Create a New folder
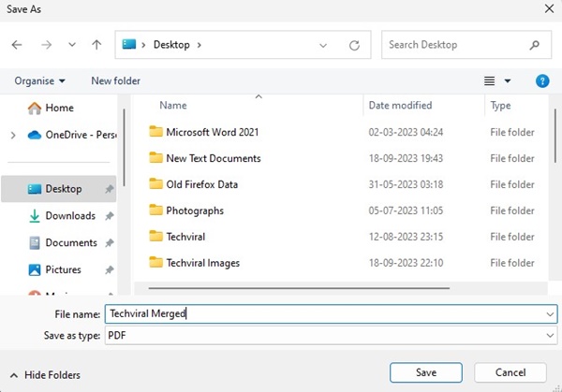The width and height of the screenshot is (562, 392). 115,80
